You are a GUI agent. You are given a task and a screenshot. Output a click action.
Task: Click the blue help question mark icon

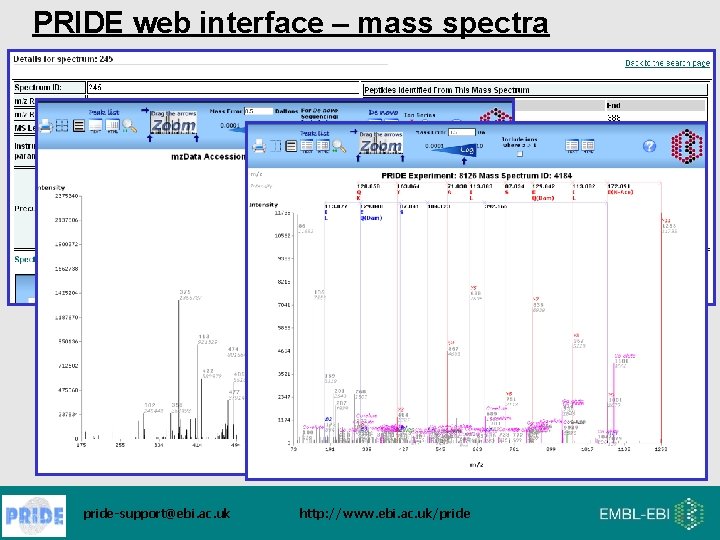click(649, 146)
